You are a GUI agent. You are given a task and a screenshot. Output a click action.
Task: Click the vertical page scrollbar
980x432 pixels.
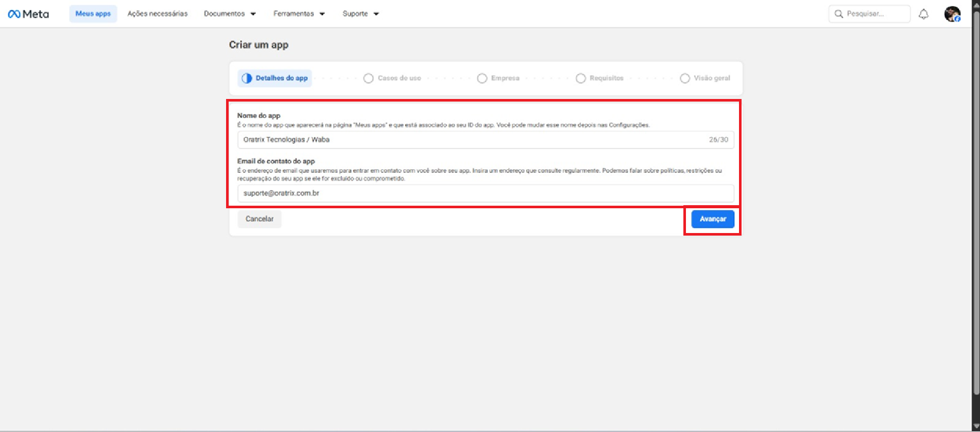(x=975, y=206)
